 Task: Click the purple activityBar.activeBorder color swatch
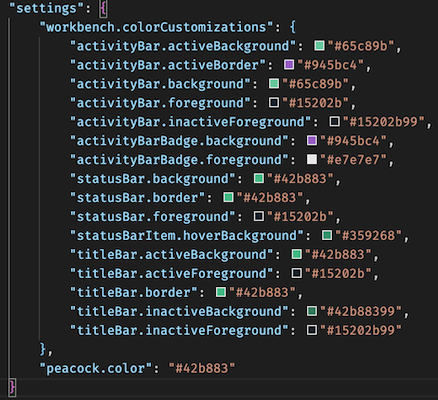click(x=289, y=65)
